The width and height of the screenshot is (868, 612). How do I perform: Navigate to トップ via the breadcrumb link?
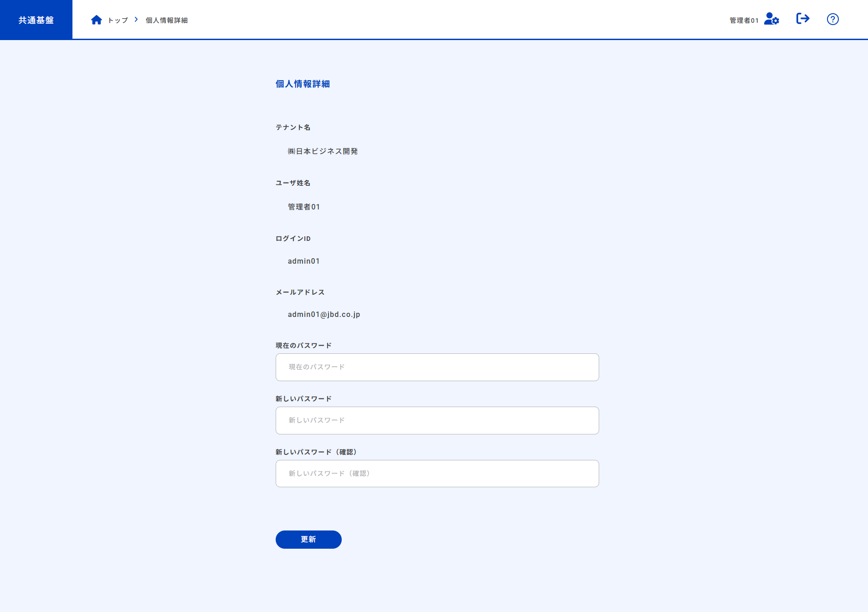tap(118, 20)
